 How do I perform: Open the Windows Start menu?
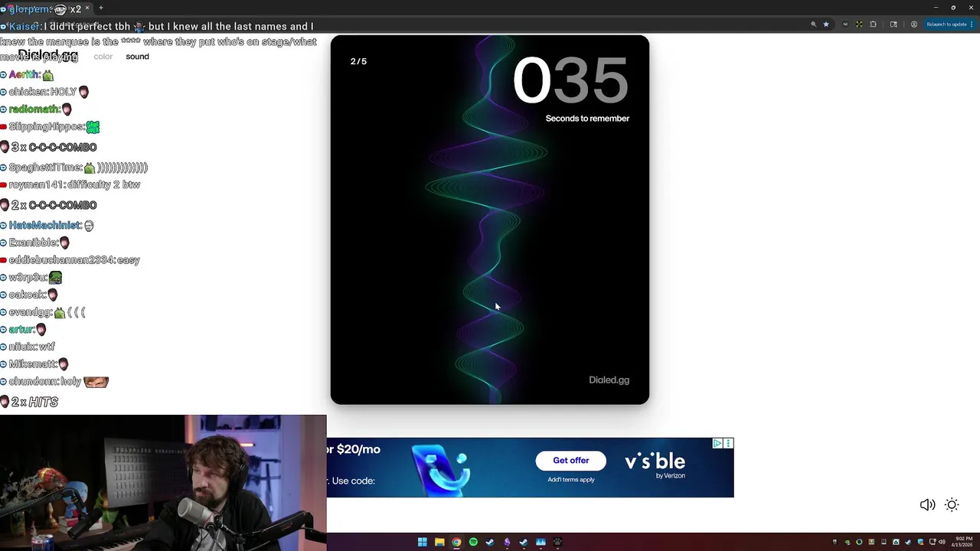(422, 542)
